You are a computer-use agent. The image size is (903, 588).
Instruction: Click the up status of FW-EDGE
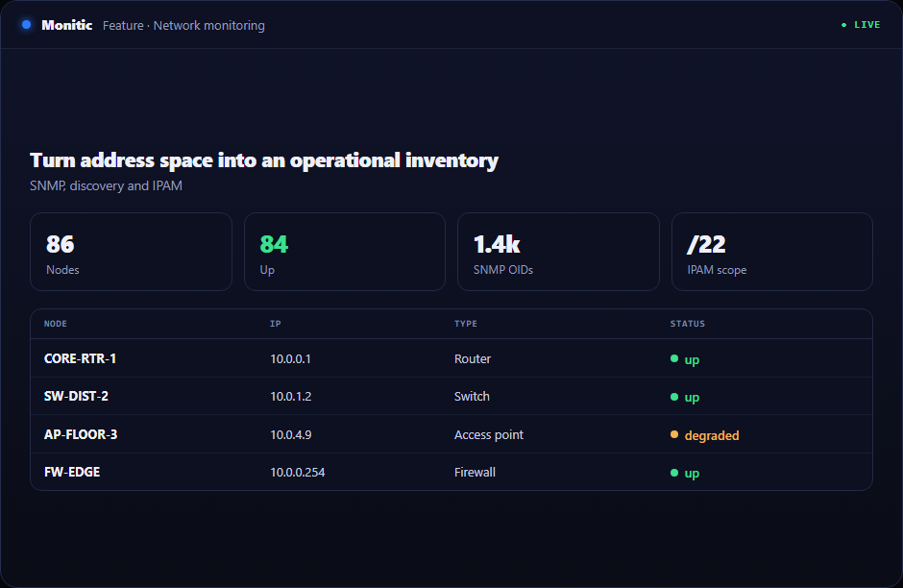click(x=685, y=474)
